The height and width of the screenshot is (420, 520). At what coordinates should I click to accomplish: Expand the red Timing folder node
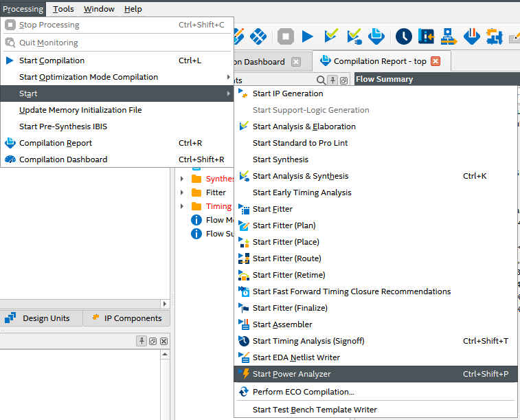tap(182, 206)
